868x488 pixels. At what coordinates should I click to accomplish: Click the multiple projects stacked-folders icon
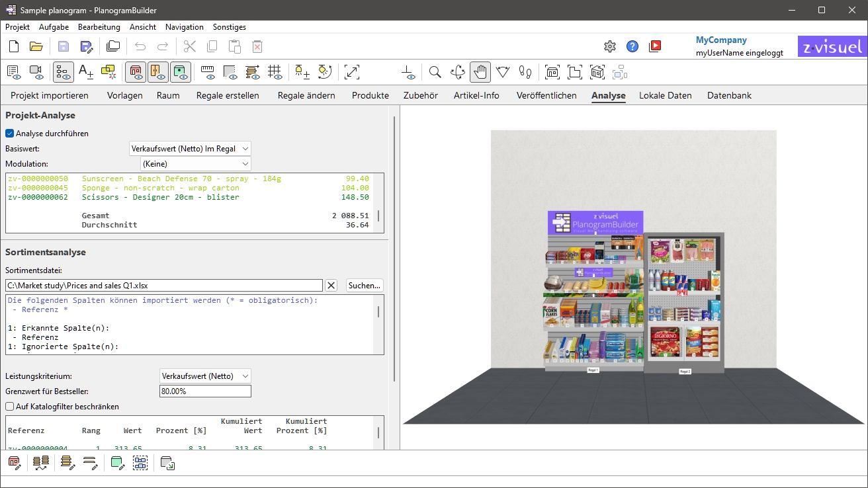(113, 46)
